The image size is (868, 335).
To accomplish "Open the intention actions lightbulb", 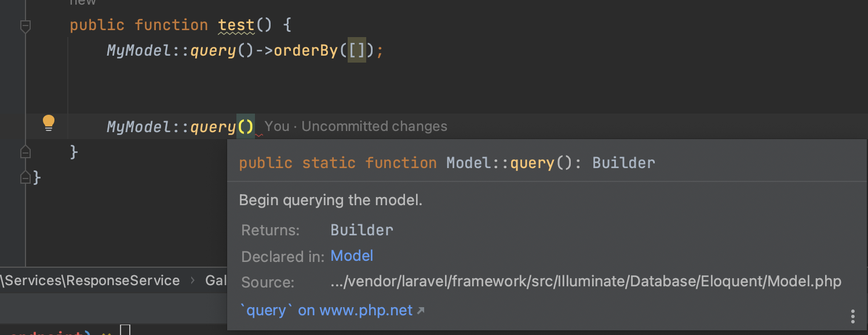I will [49, 122].
